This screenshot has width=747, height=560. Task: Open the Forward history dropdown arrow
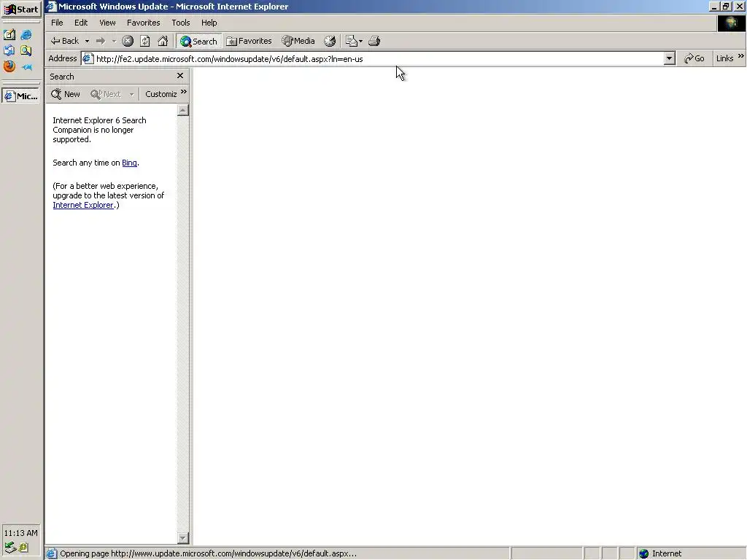point(114,41)
